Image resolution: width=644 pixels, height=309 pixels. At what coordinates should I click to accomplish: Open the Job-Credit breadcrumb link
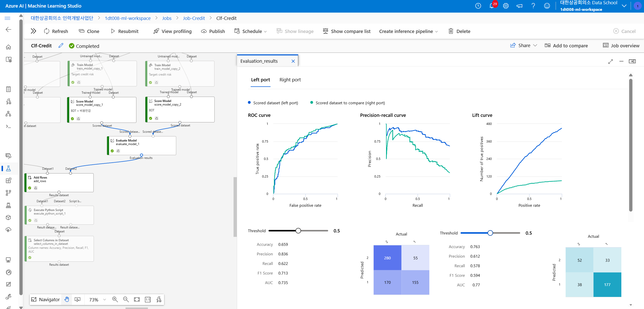pyautogui.click(x=194, y=18)
